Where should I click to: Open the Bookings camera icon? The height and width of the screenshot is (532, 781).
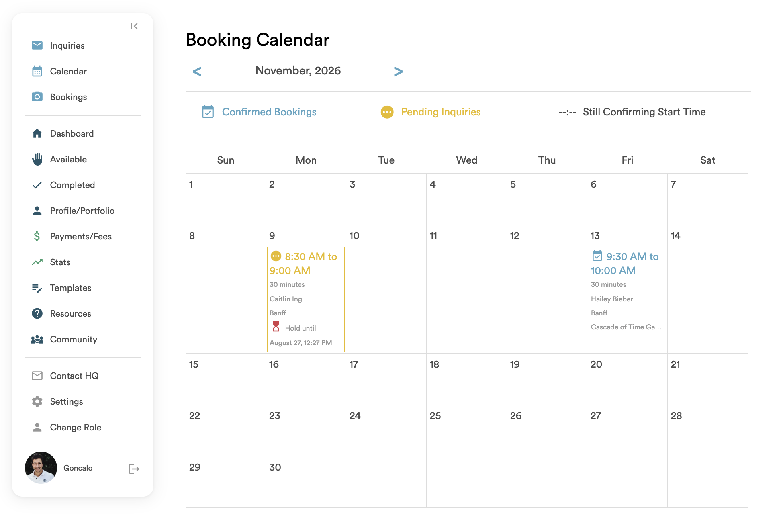pos(37,97)
